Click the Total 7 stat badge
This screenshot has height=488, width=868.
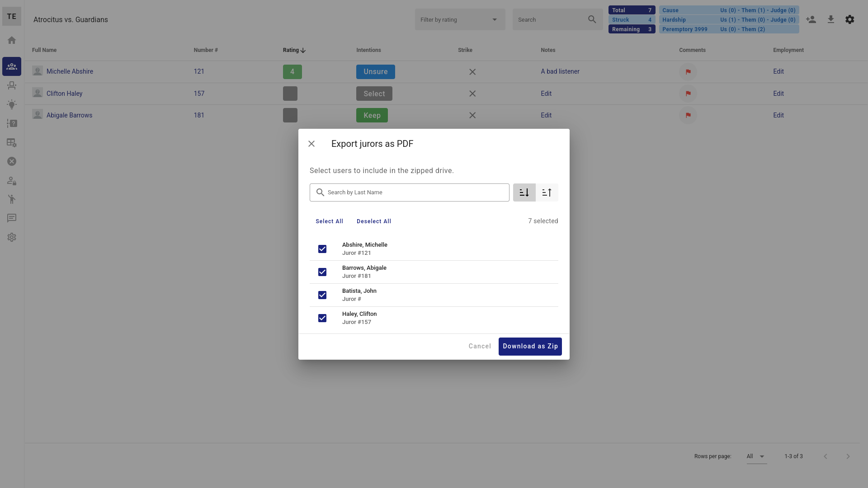632,10
